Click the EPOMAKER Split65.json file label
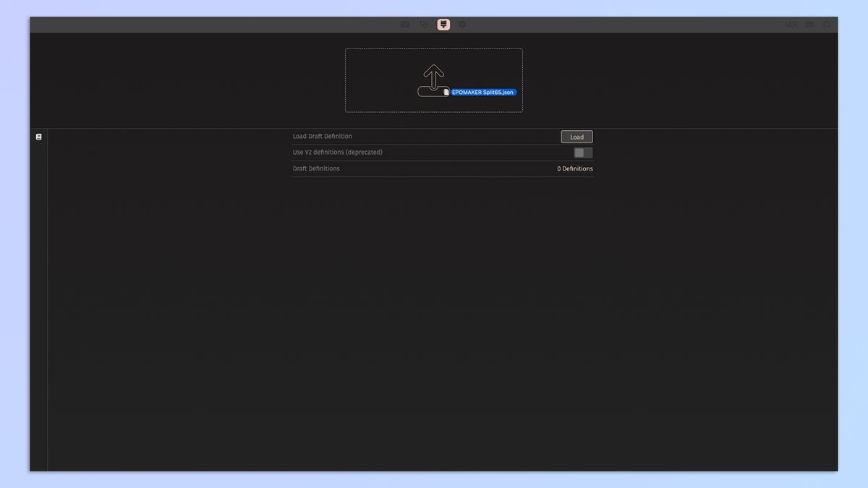 pos(482,93)
